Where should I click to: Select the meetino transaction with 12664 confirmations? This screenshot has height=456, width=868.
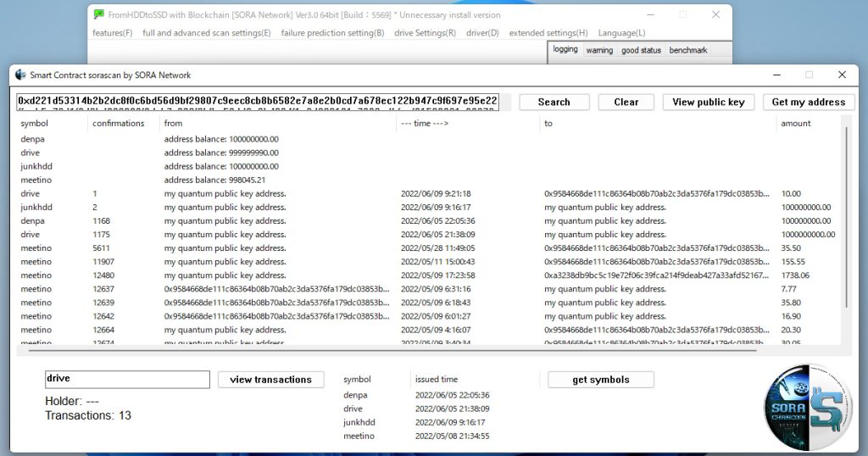[x=426, y=330]
